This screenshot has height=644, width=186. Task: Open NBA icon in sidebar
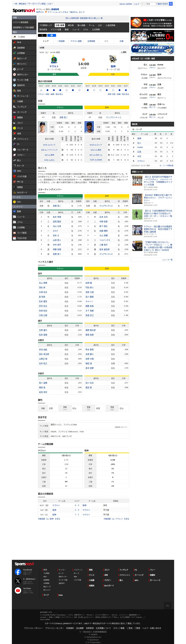coord(14,171)
